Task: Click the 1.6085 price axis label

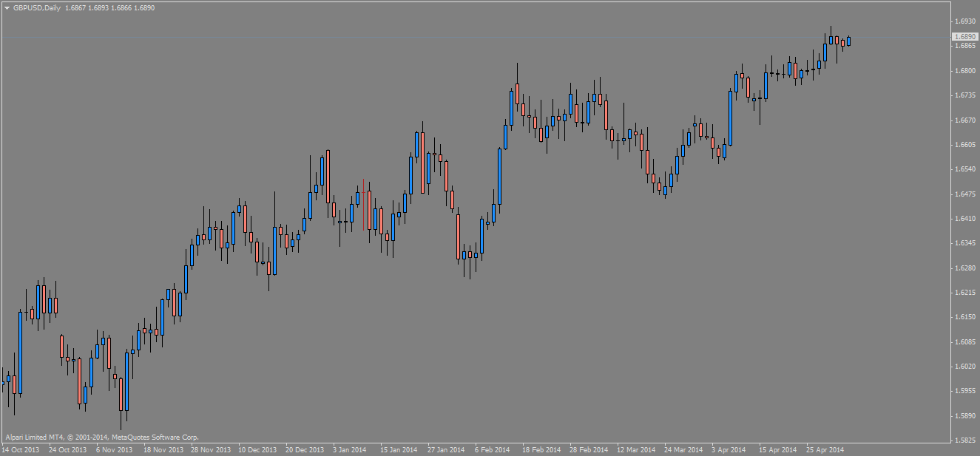Action: click(x=964, y=341)
